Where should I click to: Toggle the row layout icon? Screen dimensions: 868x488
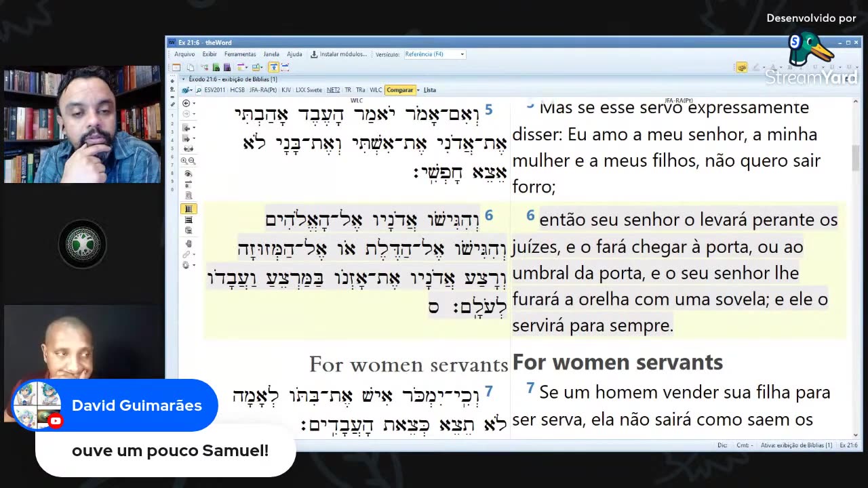(x=189, y=220)
